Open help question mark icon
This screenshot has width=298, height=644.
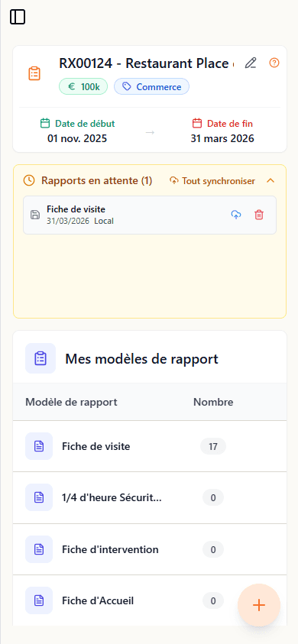[274, 63]
